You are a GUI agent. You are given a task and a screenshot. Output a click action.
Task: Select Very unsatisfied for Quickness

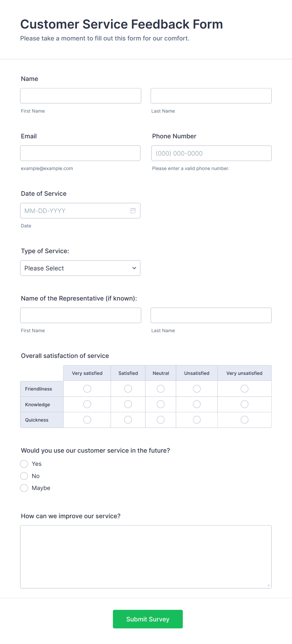[244, 419]
